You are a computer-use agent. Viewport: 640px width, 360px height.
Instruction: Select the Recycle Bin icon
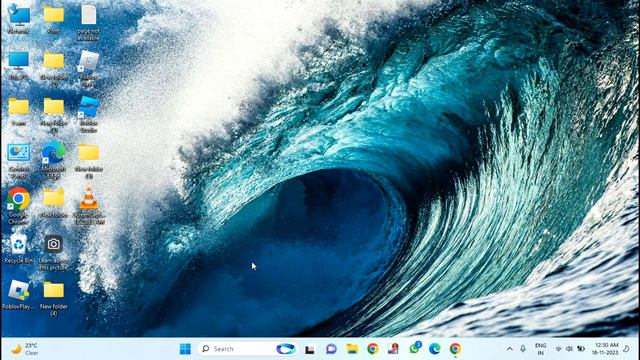point(18,248)
